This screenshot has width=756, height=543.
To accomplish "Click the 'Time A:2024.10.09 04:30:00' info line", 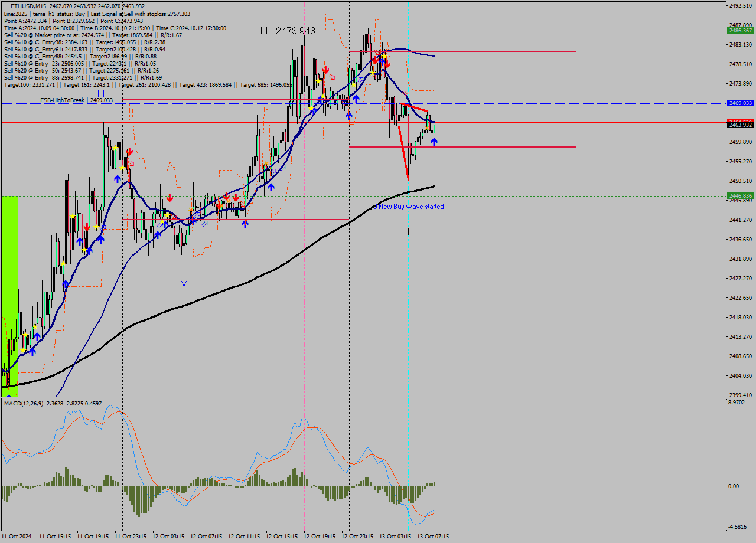I will [x=115, y=28].
